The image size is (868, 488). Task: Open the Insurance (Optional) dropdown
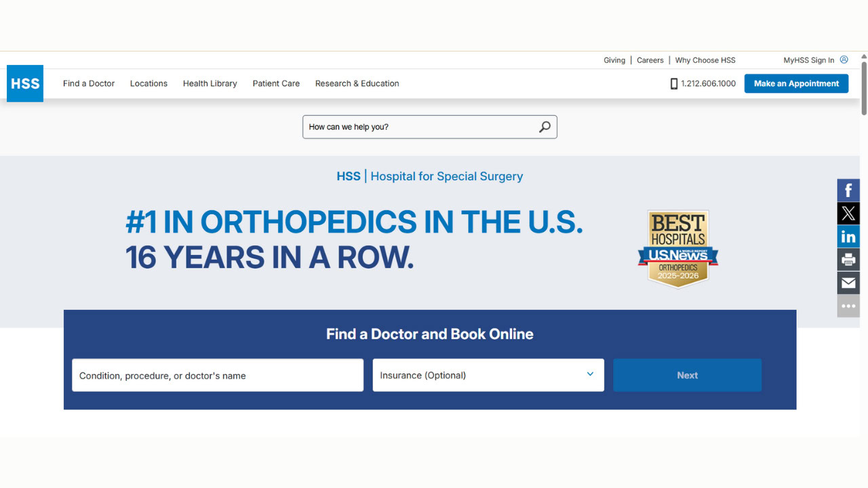pos(488,375)
